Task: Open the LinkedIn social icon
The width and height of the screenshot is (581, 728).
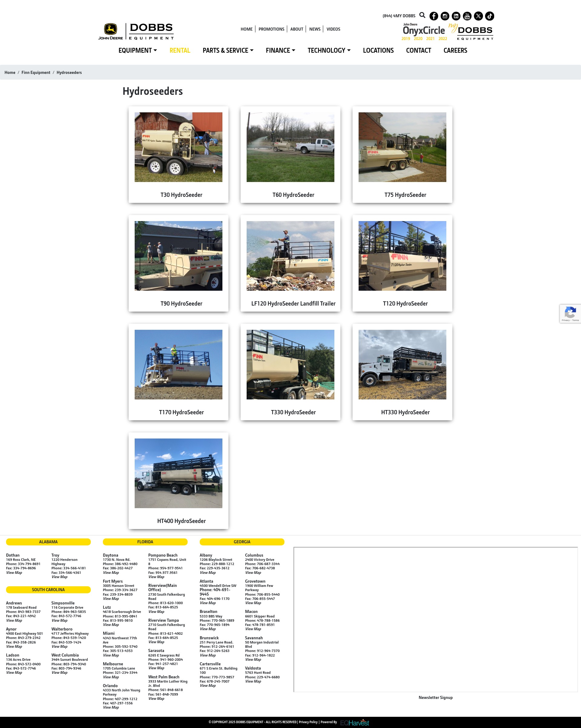Action: click(x=456, y=16)
